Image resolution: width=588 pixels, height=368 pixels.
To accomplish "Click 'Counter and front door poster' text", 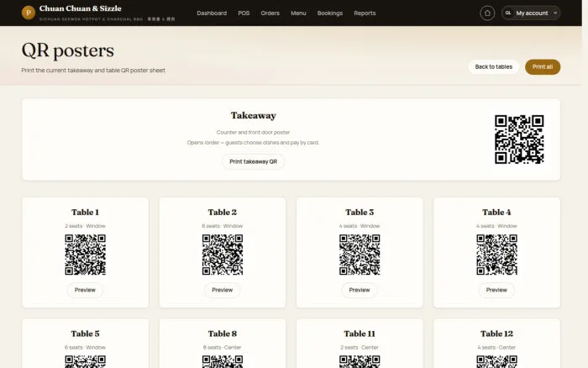I will click(x=253, y=133).
